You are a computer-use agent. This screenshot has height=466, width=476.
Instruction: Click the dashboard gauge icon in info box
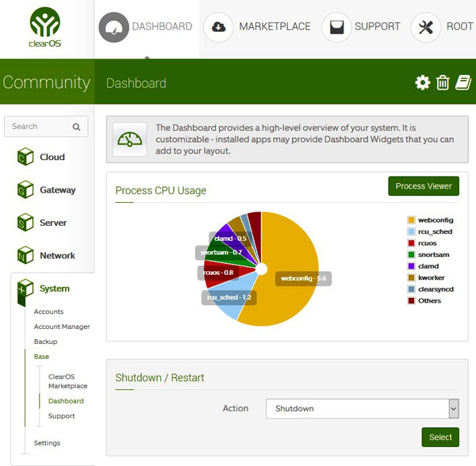129,139
